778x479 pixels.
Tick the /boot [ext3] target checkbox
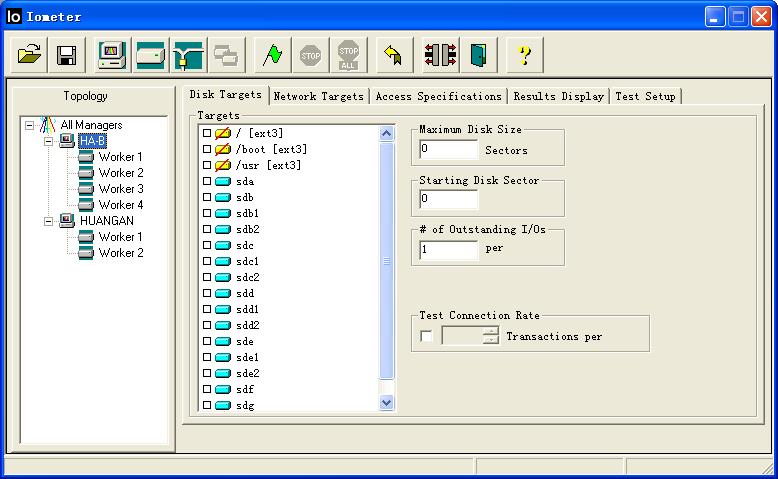207,149
